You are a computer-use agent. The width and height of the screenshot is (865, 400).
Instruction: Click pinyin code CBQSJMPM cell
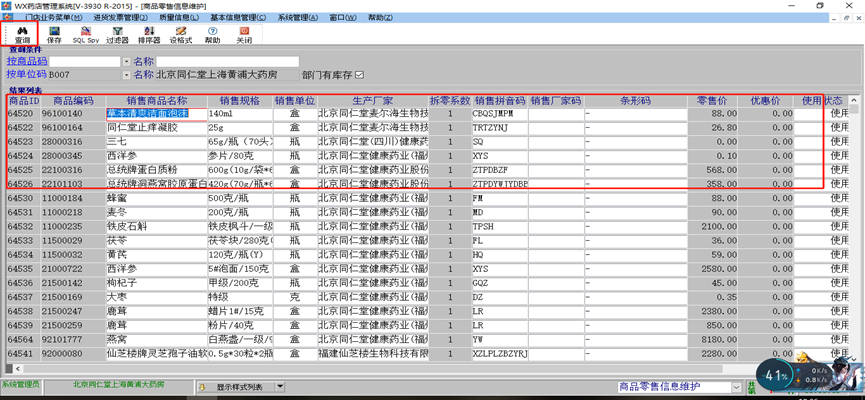pos(500,114)
